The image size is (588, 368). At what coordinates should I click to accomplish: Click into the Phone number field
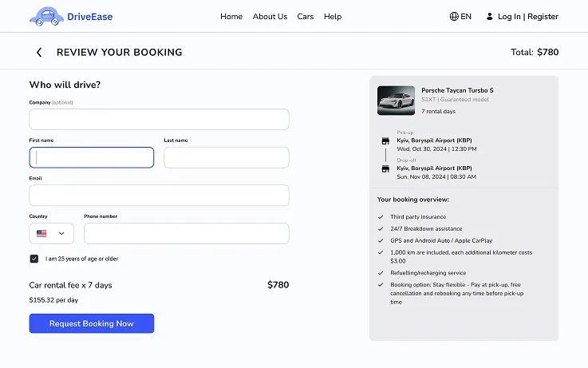coord(186,234)
